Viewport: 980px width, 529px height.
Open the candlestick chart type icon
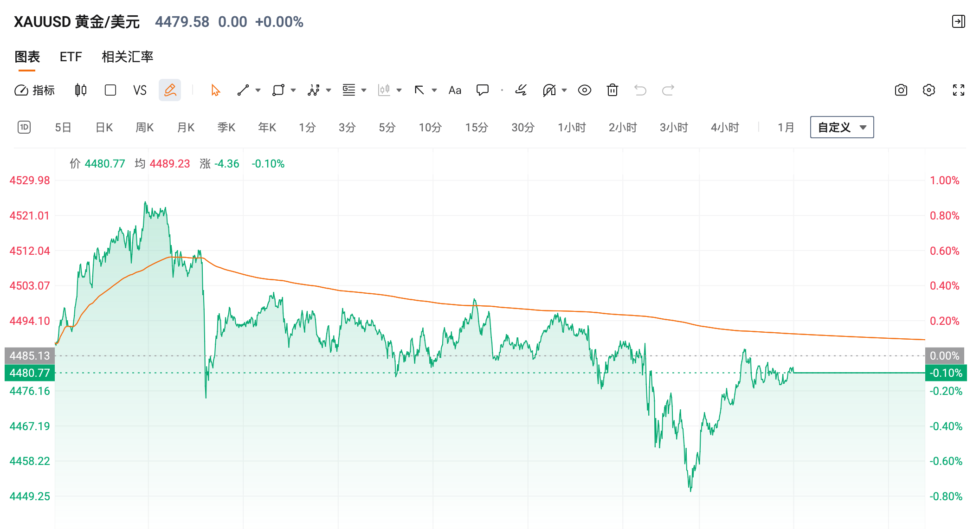tap(79, 90)
